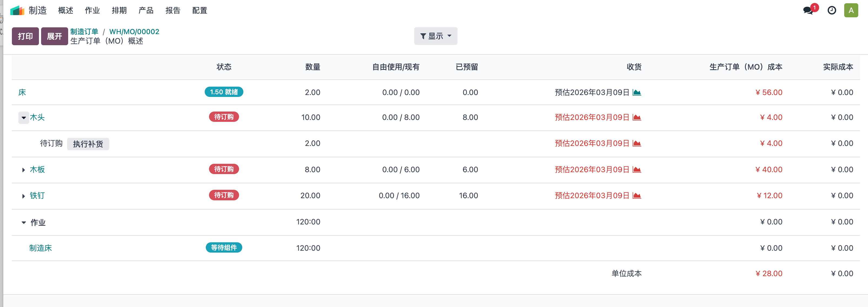Image resolution: width=868 pixels, height=307 pixels.
Task: Open the 铁钉 product link
Action: pos(37,195)
